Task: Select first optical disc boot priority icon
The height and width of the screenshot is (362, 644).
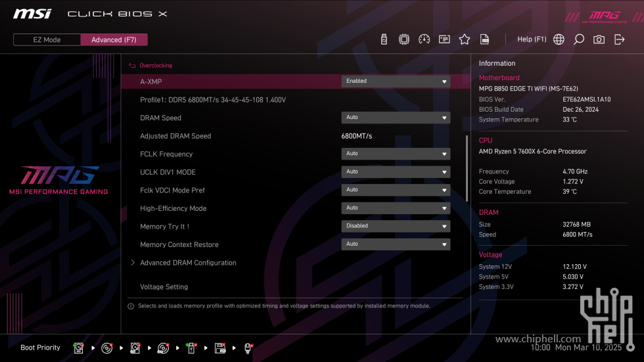Action: [x=106, y=348]
